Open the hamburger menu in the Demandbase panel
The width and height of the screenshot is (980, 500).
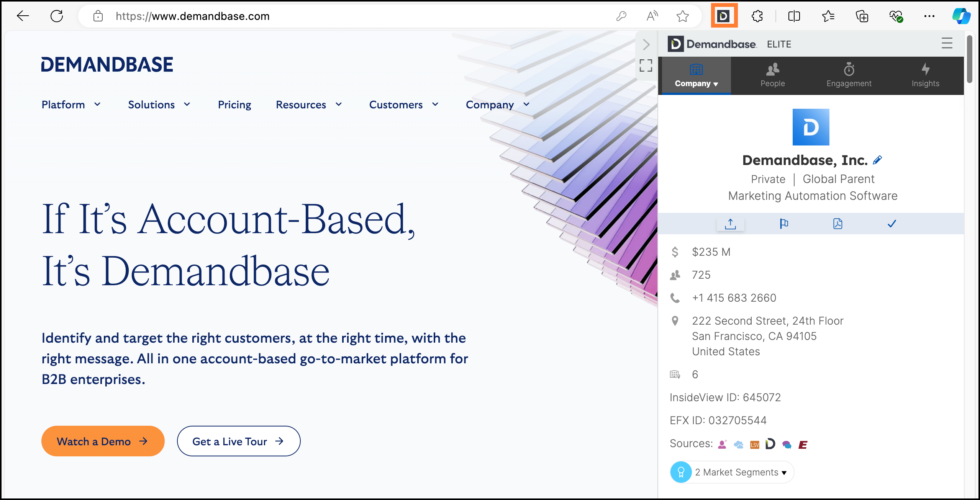947,43
